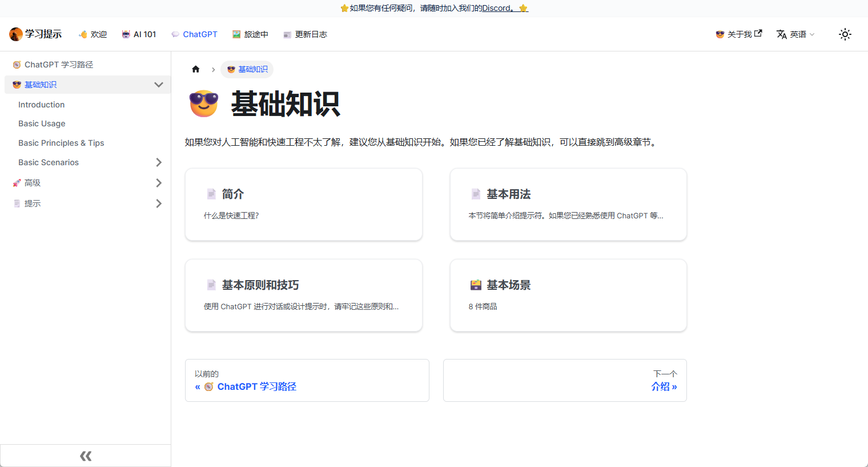Open the 基本场景 card

pos(568,295)
